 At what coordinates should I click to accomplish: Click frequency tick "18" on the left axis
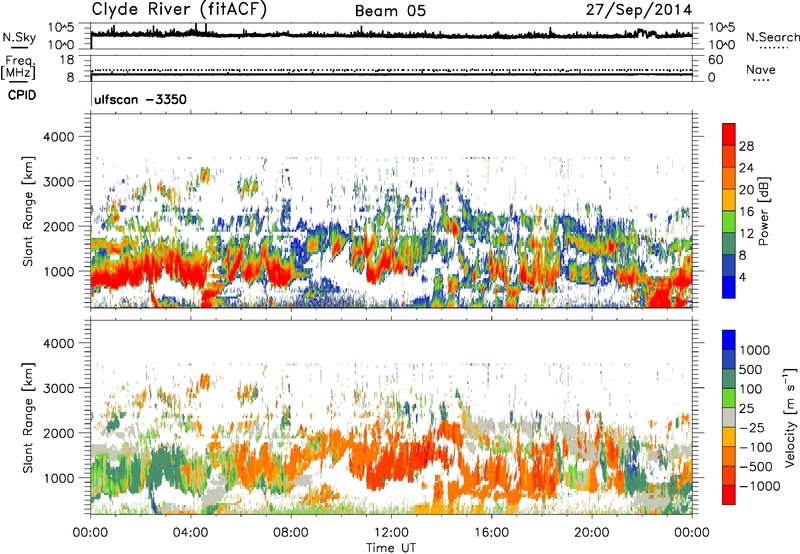pyautogui.click(x=67, y=60)
